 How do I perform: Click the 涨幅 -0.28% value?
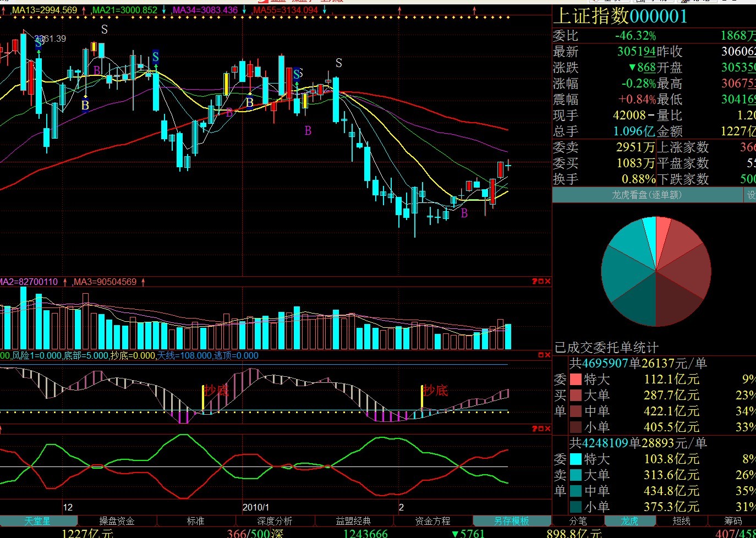click(x=639, y=84)
